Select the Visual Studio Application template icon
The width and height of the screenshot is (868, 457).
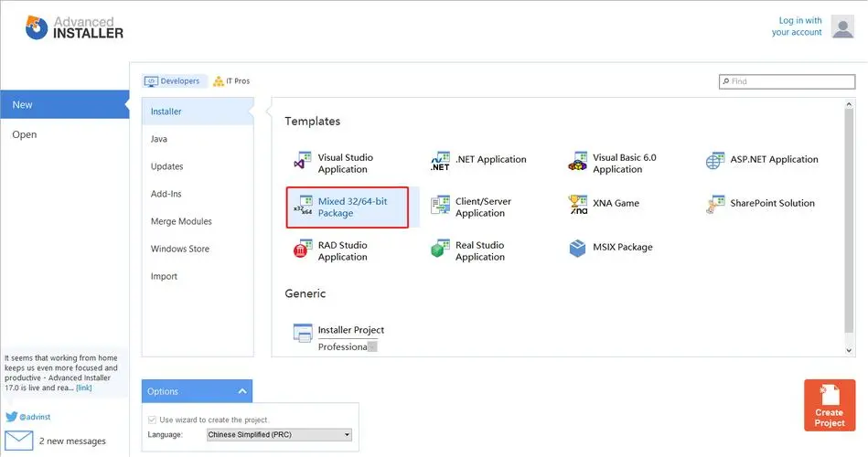point(303,163)
